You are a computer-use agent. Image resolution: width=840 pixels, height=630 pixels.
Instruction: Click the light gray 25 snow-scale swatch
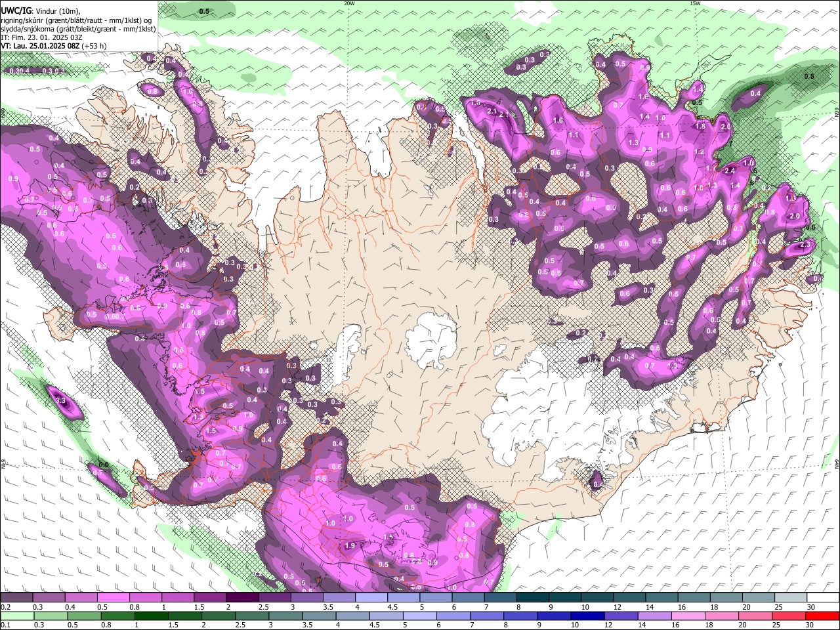pos(790,598)
